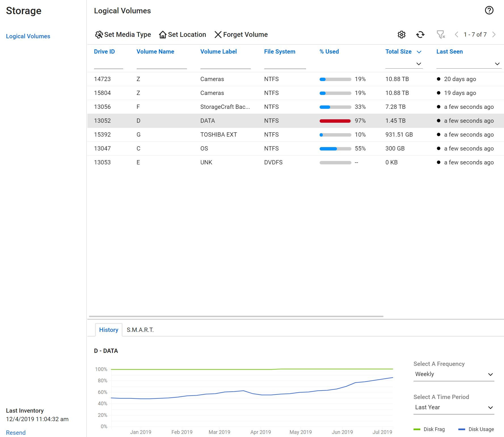
Task: Click the Resend link
Action: 16,432
